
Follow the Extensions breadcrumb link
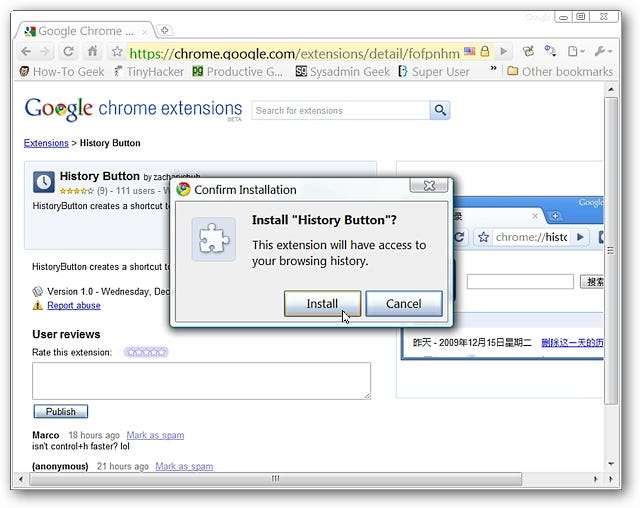pyautogui.click(x=46, y=143)
